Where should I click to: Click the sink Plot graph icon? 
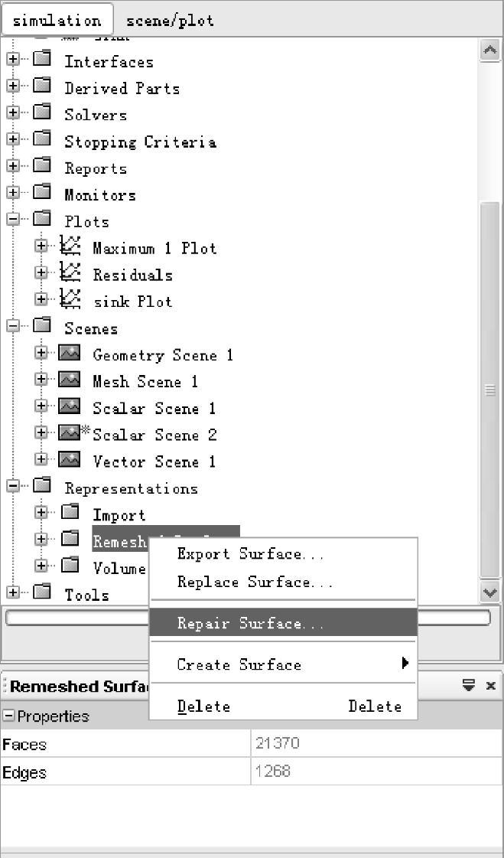[x=70, y=299]
